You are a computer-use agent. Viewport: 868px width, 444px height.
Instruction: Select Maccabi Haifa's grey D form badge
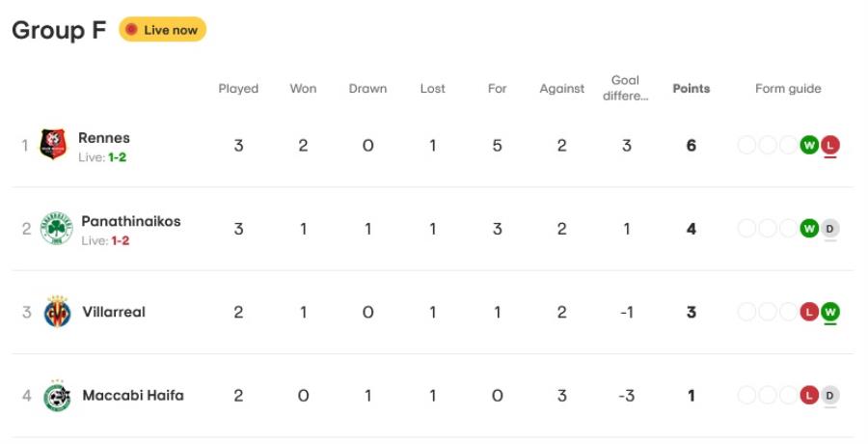829,395
